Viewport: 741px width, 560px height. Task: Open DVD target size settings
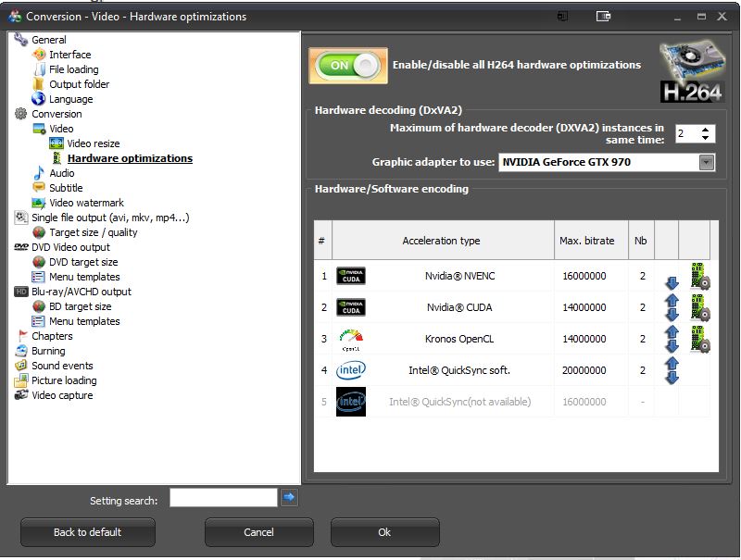(x=83, y=262)
